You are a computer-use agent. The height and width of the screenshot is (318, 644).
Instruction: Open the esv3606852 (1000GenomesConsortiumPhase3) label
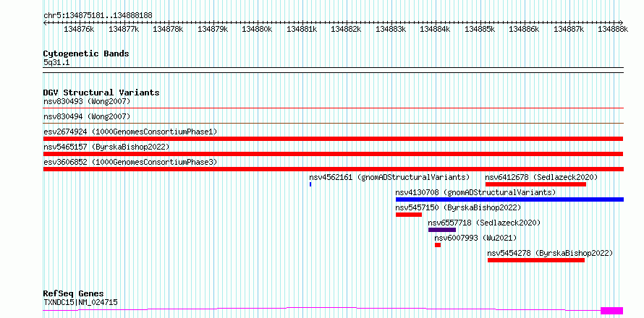pos(130,162)
